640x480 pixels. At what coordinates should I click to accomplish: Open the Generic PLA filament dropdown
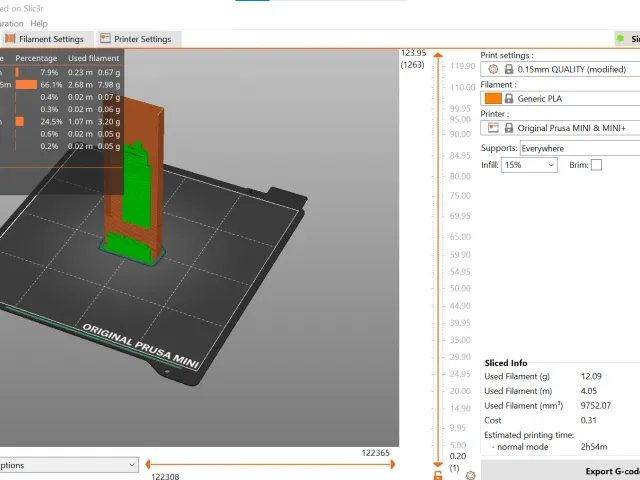click(x=560, y=99)
